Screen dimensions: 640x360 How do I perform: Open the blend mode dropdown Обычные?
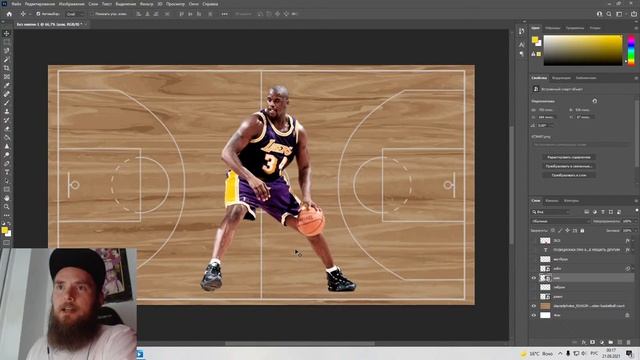click(560, 221)
